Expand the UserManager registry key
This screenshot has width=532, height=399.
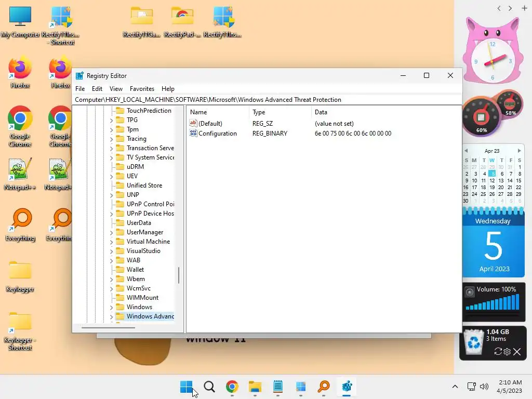(111, 232)
